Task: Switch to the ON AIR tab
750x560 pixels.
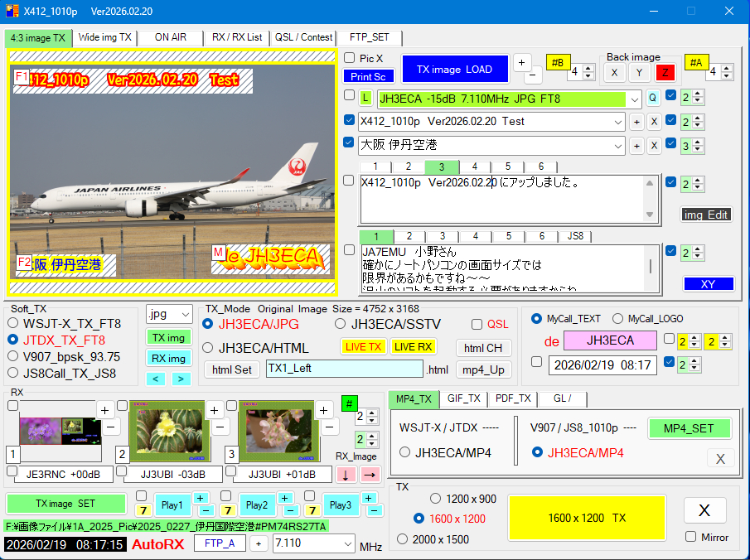Action: pyautogui.click(x=170, y=37)
